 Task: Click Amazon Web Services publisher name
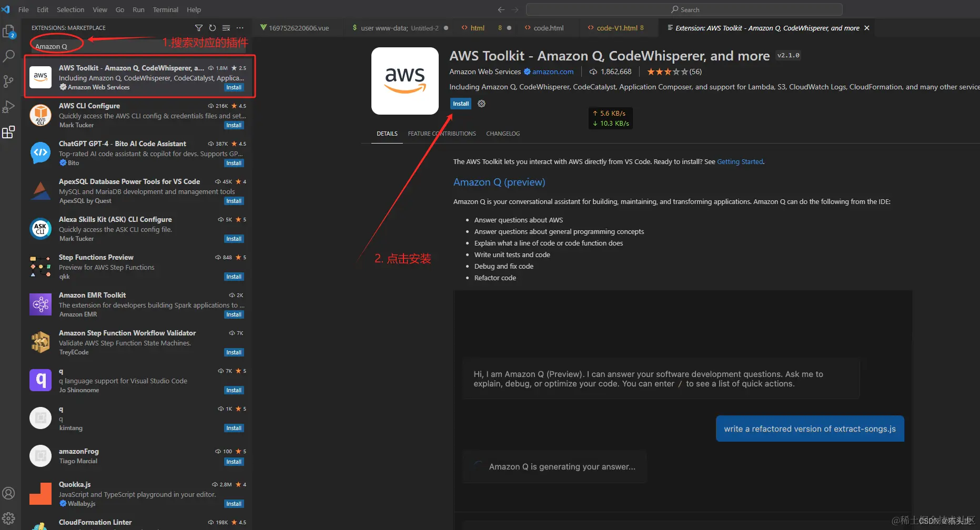(485, 72)
